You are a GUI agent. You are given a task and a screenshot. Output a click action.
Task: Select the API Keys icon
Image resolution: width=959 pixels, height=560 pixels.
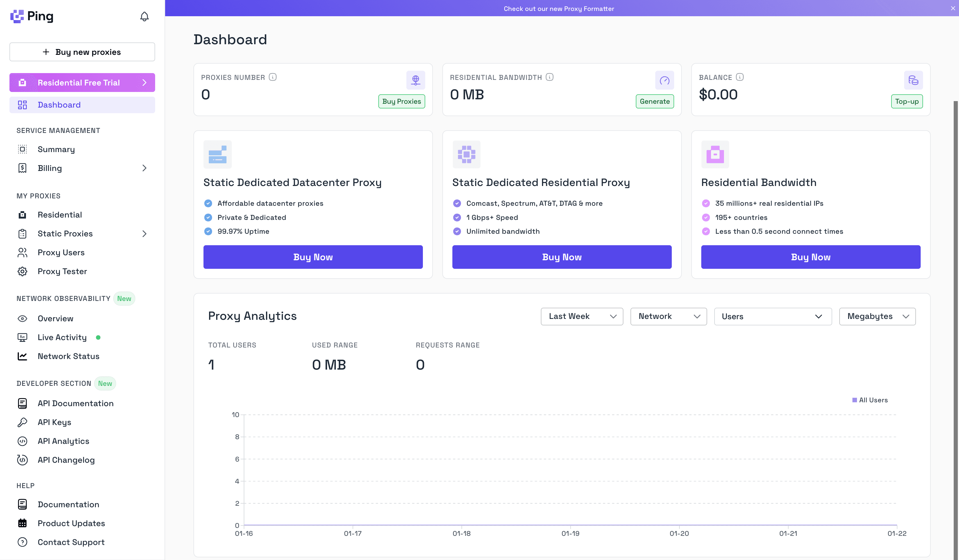(22, 422)
